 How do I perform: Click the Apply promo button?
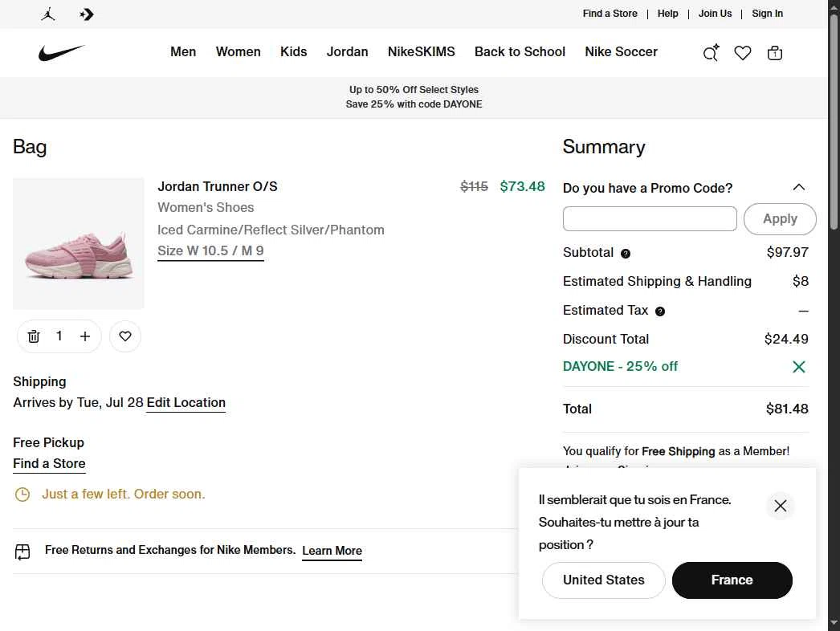tap(780, 218)
